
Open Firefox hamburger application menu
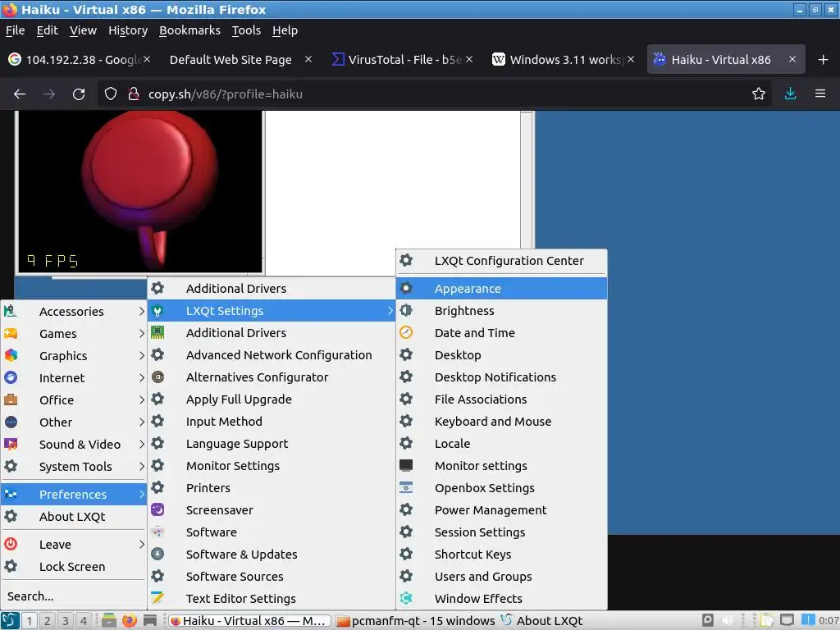pos(820,94)
